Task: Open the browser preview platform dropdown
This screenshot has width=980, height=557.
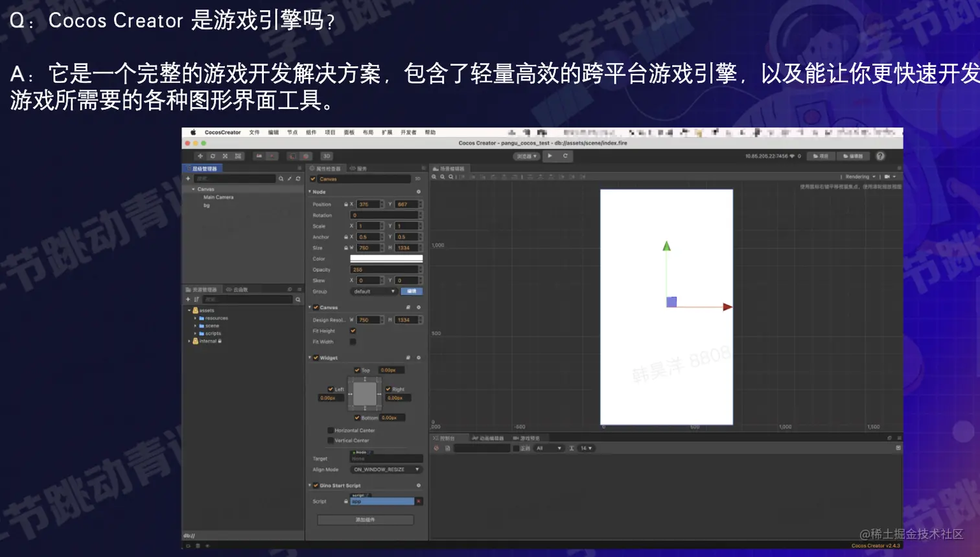Action: click(x=527, y=156)
